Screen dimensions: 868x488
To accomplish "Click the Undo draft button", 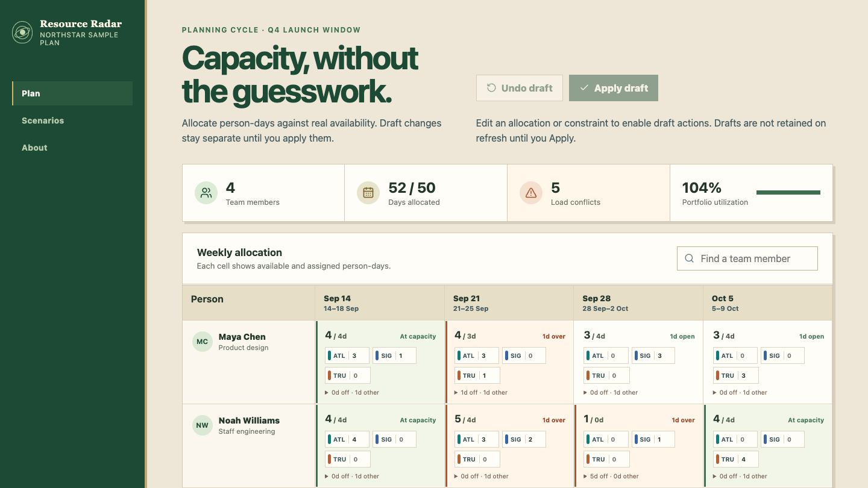I will 520,88.
